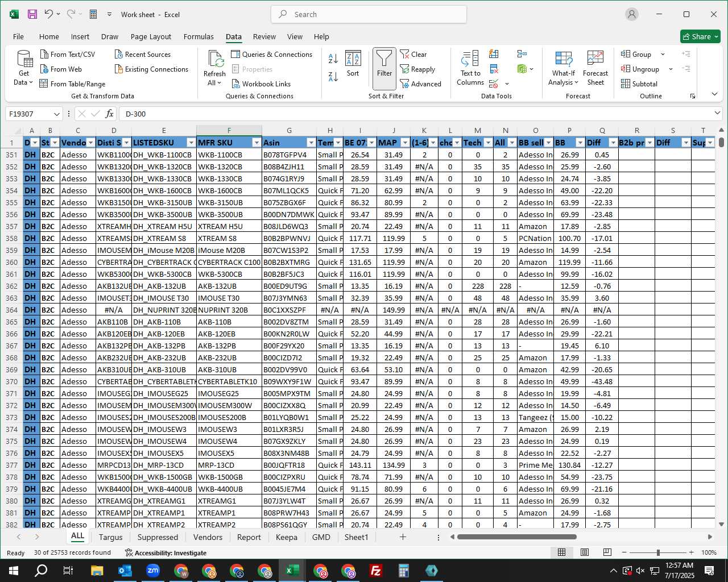Expand the Name Box dropdown

click(x=56, y=114)
